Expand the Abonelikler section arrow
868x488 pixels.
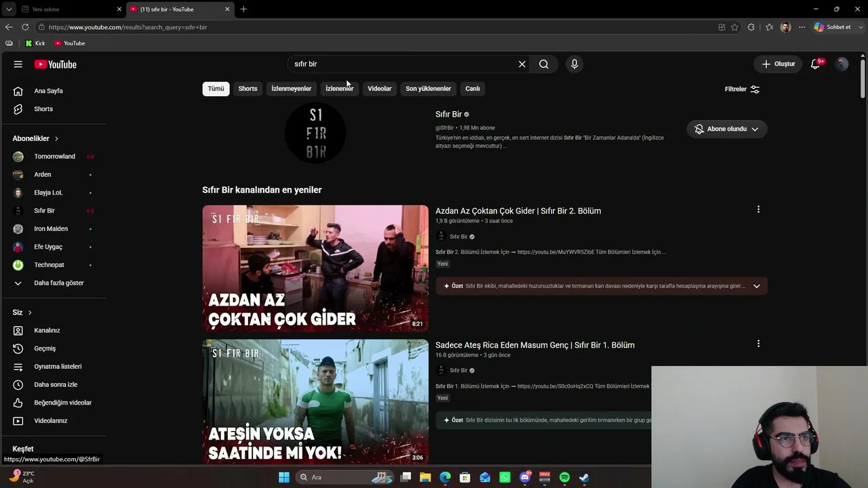[56, 139]
